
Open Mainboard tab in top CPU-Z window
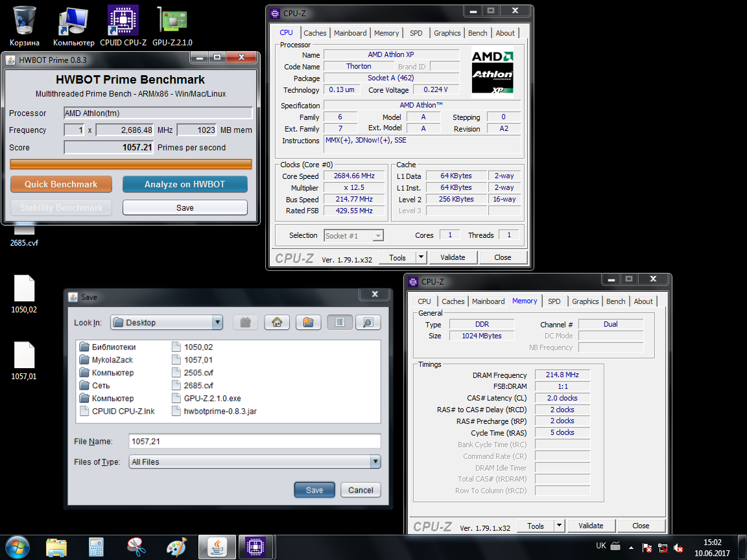point(350,33)
